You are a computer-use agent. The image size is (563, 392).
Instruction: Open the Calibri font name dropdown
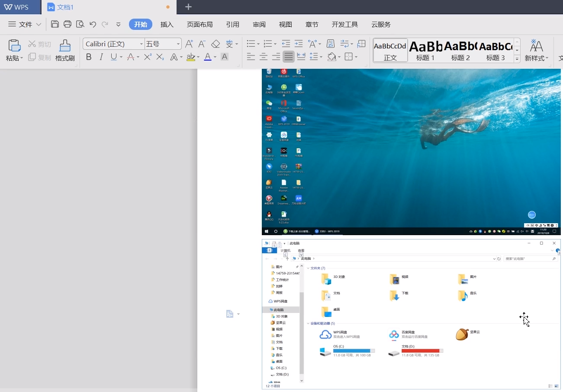[x=142, y=44]
